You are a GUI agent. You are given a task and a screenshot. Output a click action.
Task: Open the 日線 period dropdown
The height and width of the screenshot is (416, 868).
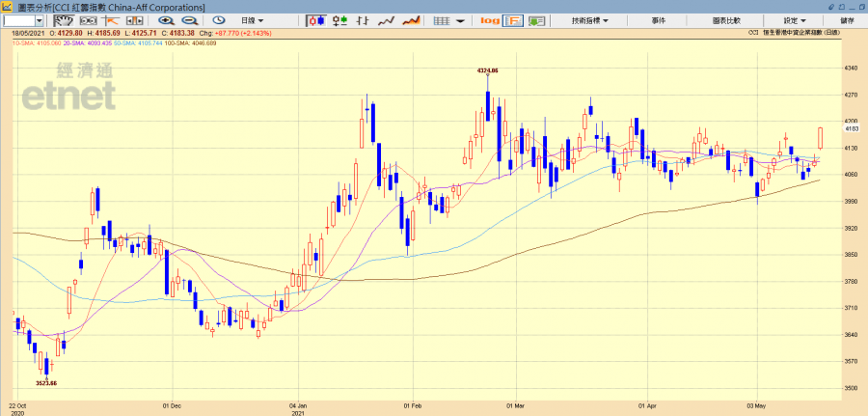[253, 20]
